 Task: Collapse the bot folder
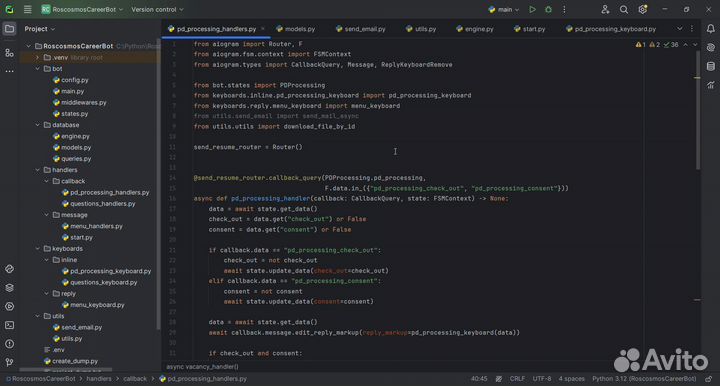click(x=38, y=69)
